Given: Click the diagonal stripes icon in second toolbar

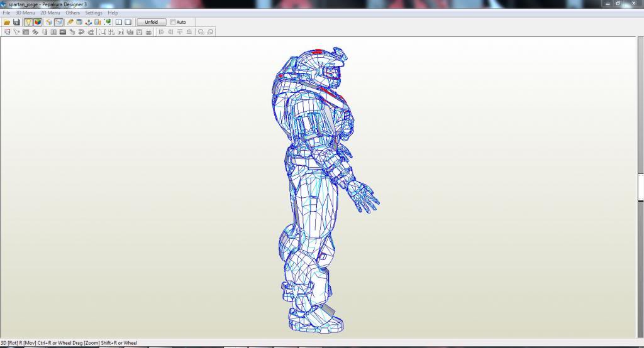Looking at the screenshot, I should click(35, 32).
